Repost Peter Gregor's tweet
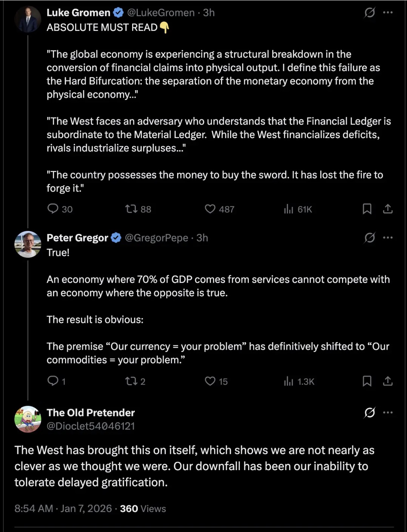This screenshot has height=532, width=407. point(131,381)
